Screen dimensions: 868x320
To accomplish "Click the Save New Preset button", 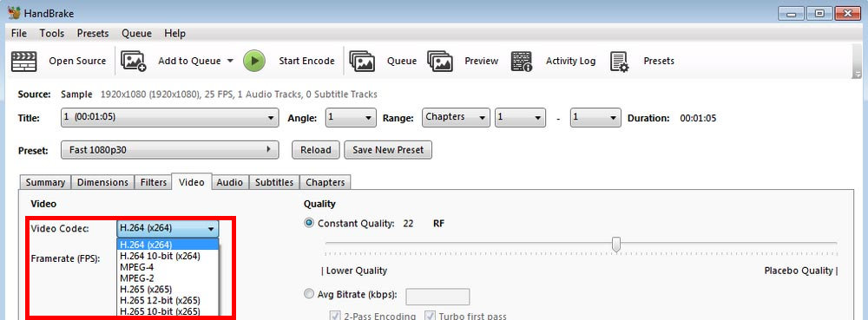I will 388,150.
